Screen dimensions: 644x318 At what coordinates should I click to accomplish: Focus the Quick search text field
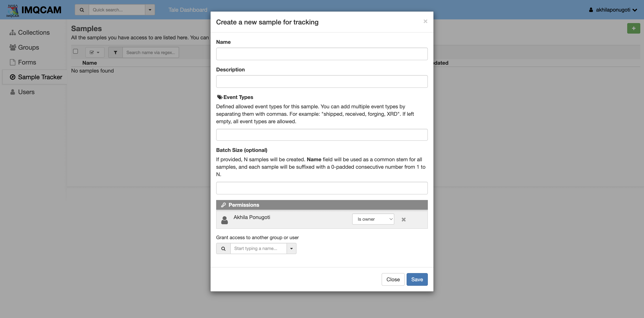click(x=117, y=10)
